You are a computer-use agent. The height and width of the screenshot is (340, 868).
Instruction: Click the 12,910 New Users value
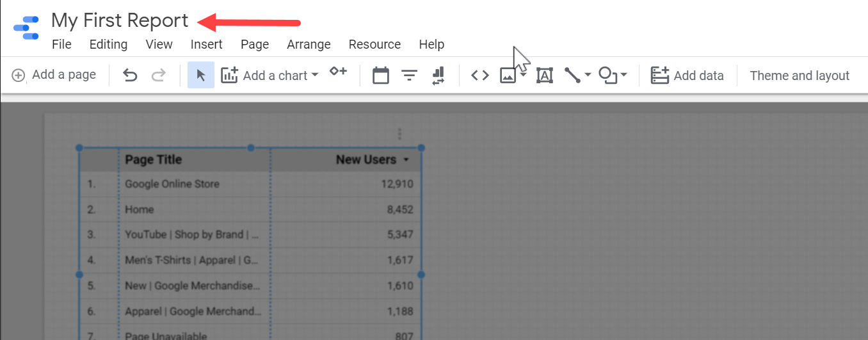pyautogui.click(x=397, y=184)
